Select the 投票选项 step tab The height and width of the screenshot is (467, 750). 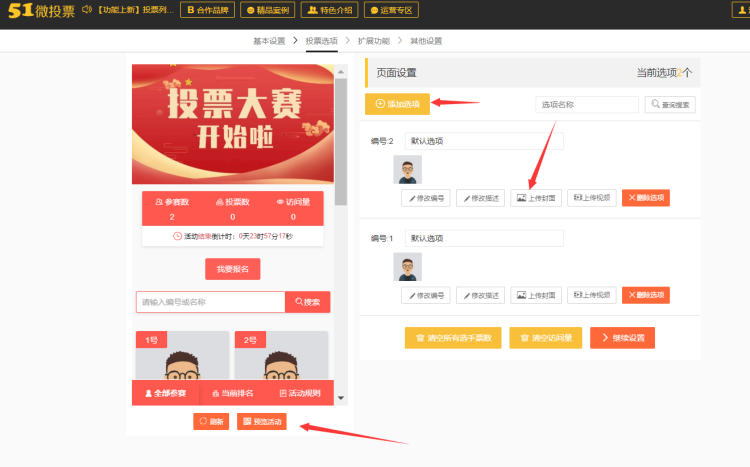321,41
